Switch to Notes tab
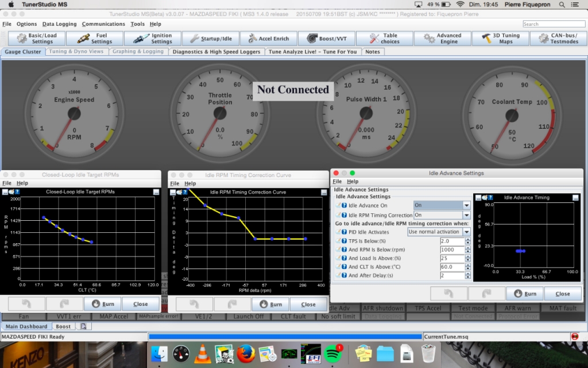This screenshot has height=368, width=588. (x=372, y=52)
